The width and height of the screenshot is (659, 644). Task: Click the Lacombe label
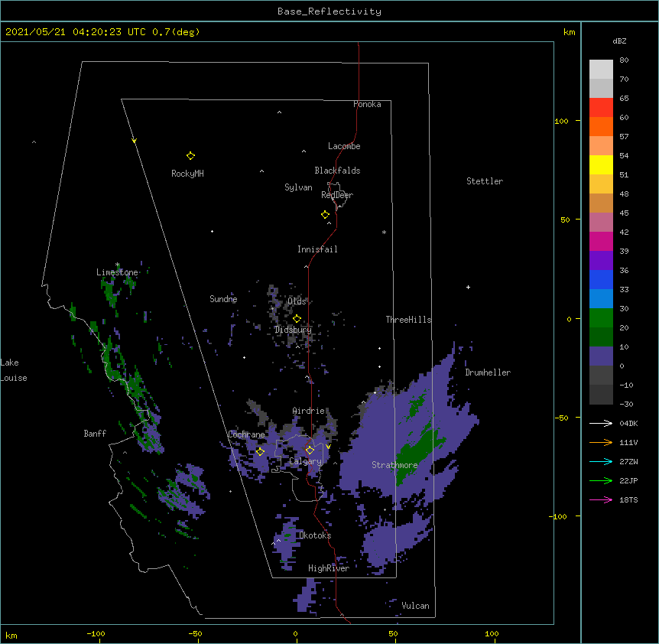pyautogui.click(x=344, y=146)
